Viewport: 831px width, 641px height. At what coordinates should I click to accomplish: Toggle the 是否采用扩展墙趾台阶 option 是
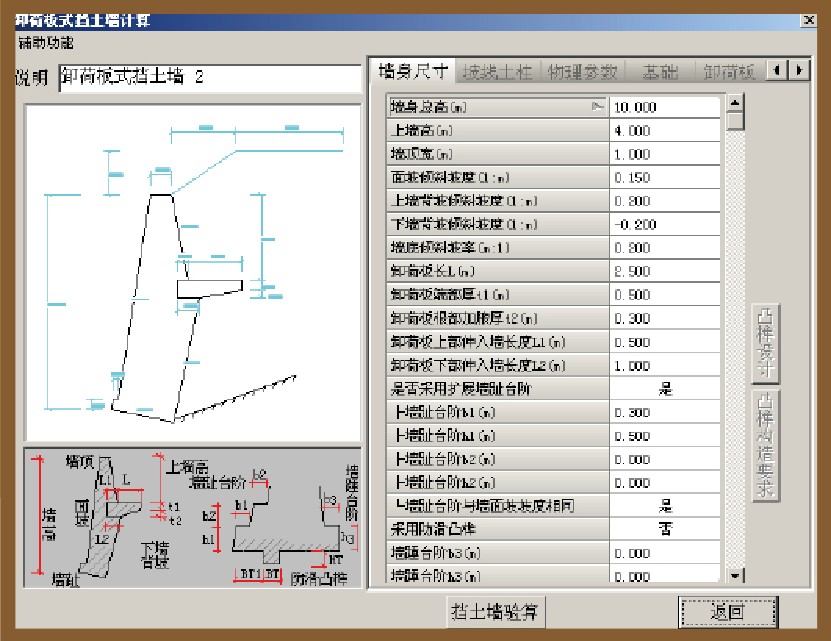(x=665, y=389)
